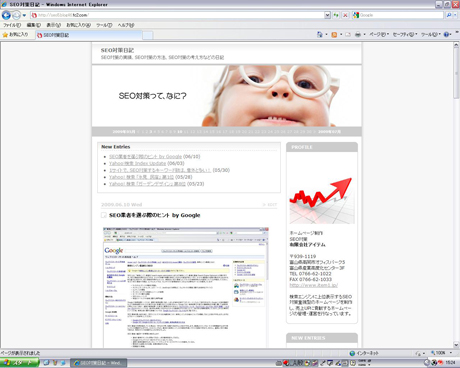Open the recent pages dropdown next to Forward
This screenshot has width=460, height=368.
pos(24,15)
